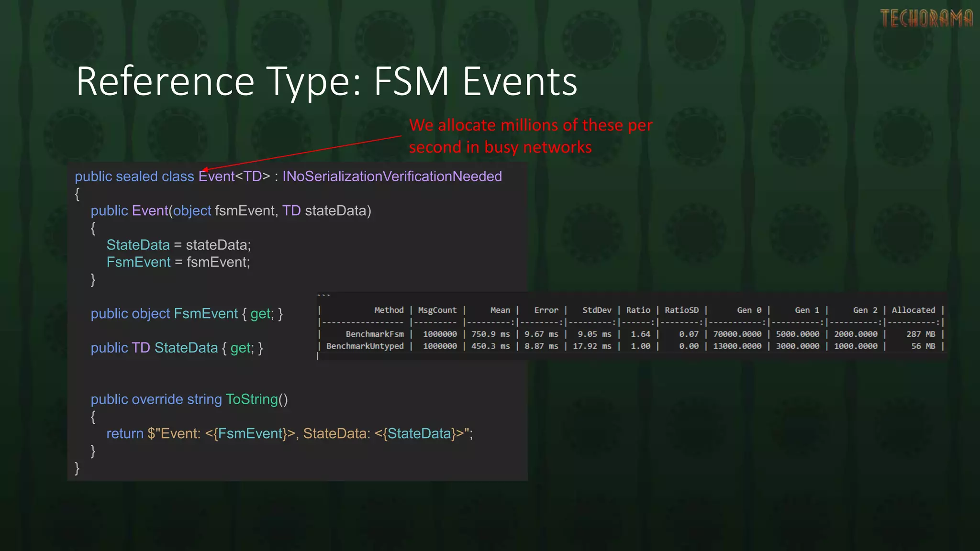Image resolution: width=980 pixels, height=551 pixels.
Task: Click the '287 MB' allocated value
Action: pos(921,334)
